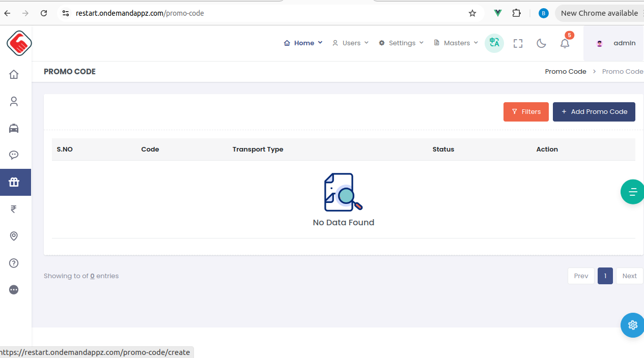Click the Add Promo Code button
The width and height of the screenshot is (644, 358).
pos(594,112)
